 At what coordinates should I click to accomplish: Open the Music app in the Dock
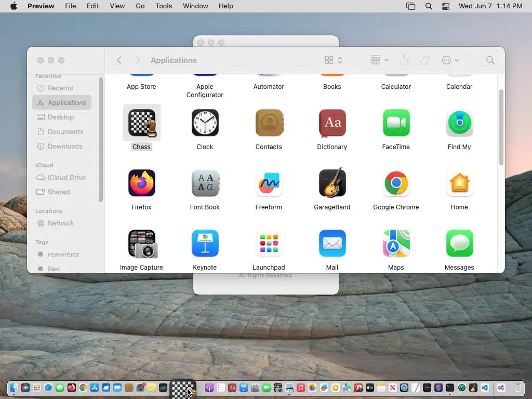coord(301,388)
